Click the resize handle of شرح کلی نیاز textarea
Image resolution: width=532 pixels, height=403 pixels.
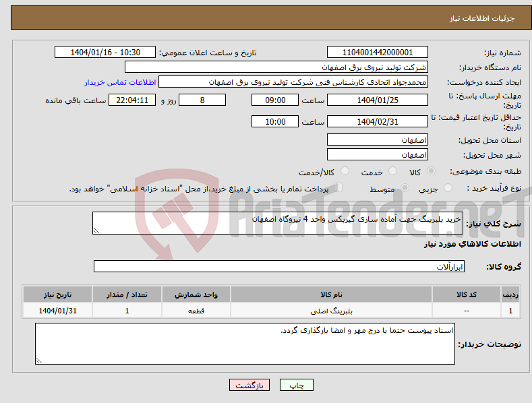(96, 230)
